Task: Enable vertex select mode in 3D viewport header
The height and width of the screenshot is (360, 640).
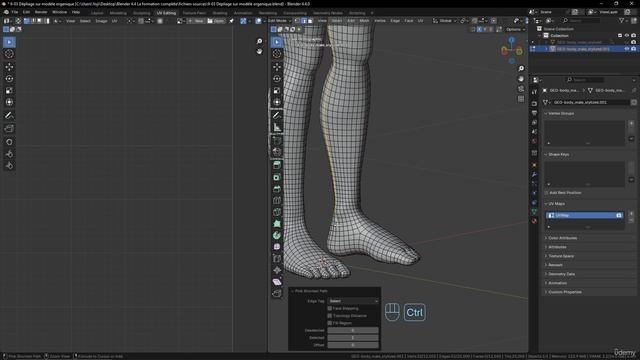Action: coord(297,21)
